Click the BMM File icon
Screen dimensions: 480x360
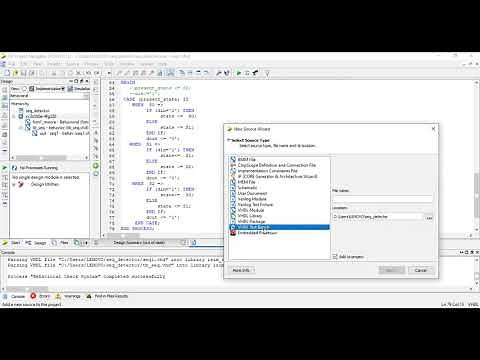point(233,160)
